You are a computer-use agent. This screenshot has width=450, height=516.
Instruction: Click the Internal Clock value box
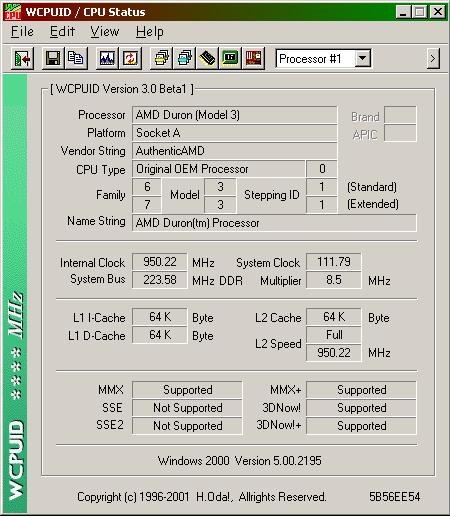[x=160, y=262]
